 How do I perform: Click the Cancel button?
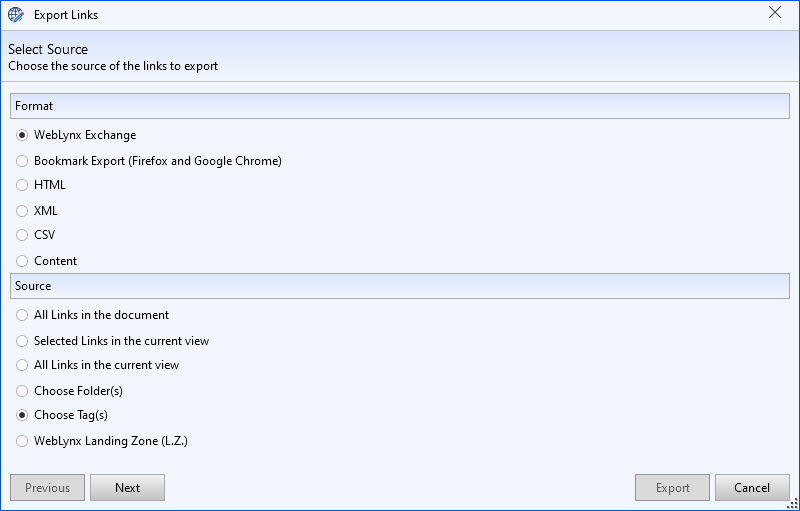click(752, 488)
